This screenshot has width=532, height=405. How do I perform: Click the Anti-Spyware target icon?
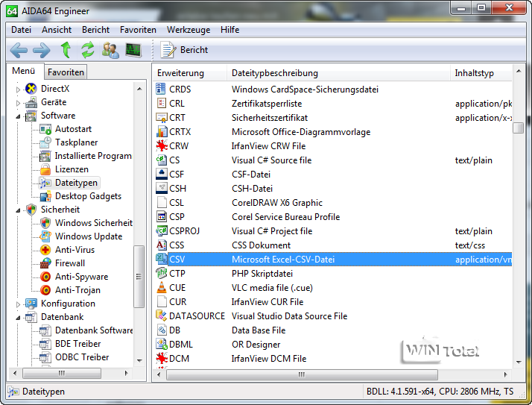[x=45, y=277]
